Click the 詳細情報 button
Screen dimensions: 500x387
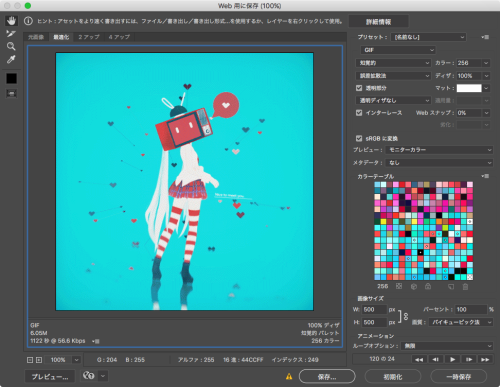(x=378, y=22)
